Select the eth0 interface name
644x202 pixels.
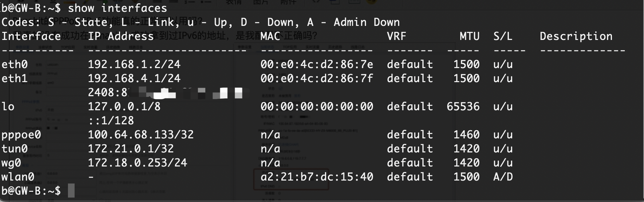coord(14,64)
